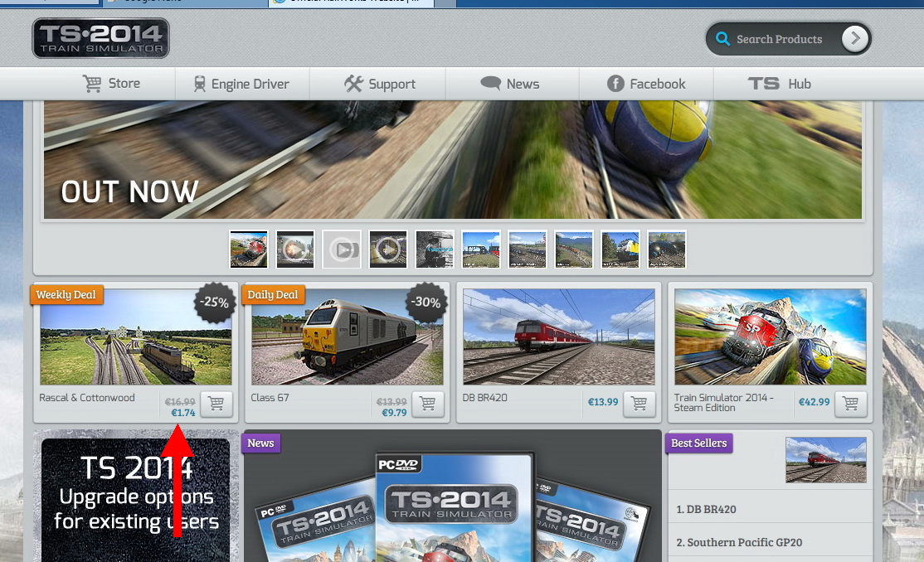Click the search magnifier icon
Screen dimensions: 924x562
coord(722,39)
